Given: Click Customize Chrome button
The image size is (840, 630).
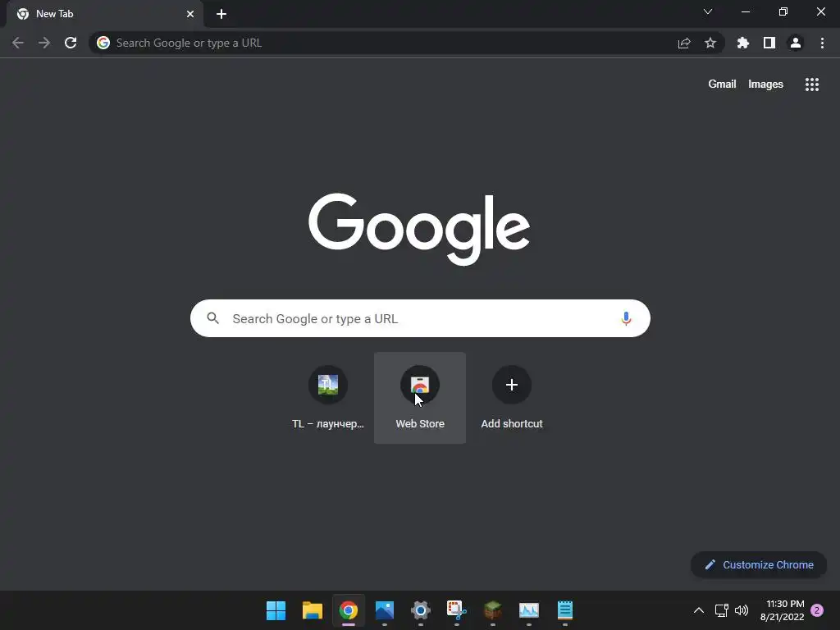Looking at the screenshot, I should pos(759,564).
